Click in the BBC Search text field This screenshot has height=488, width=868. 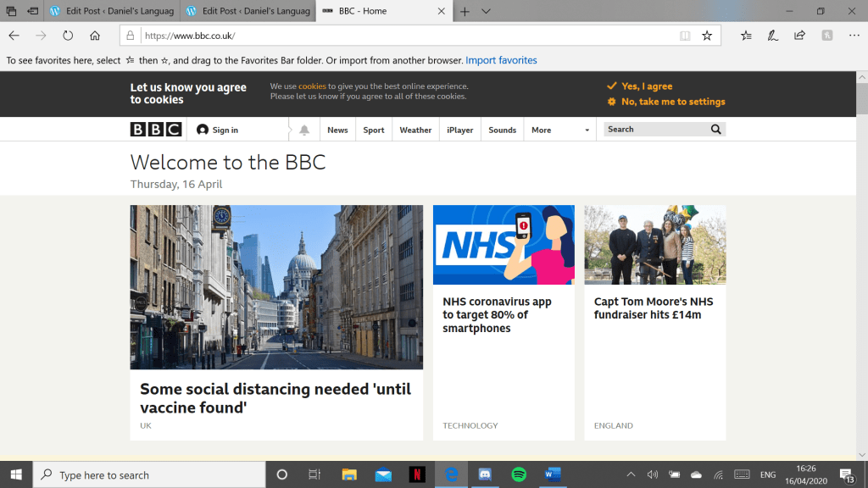pos(654,130)
